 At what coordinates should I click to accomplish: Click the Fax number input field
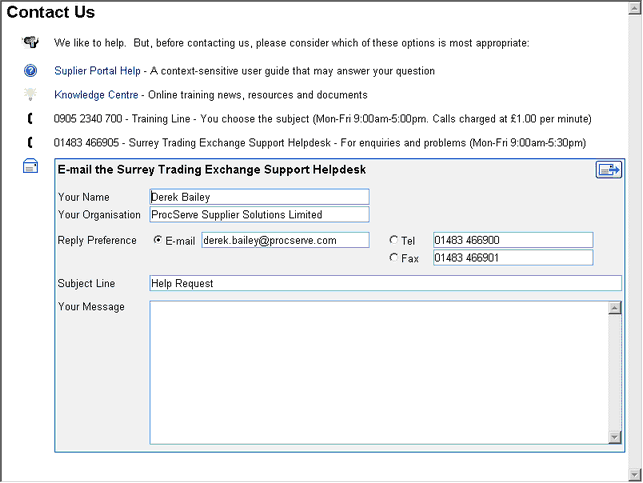coord(512,258)
